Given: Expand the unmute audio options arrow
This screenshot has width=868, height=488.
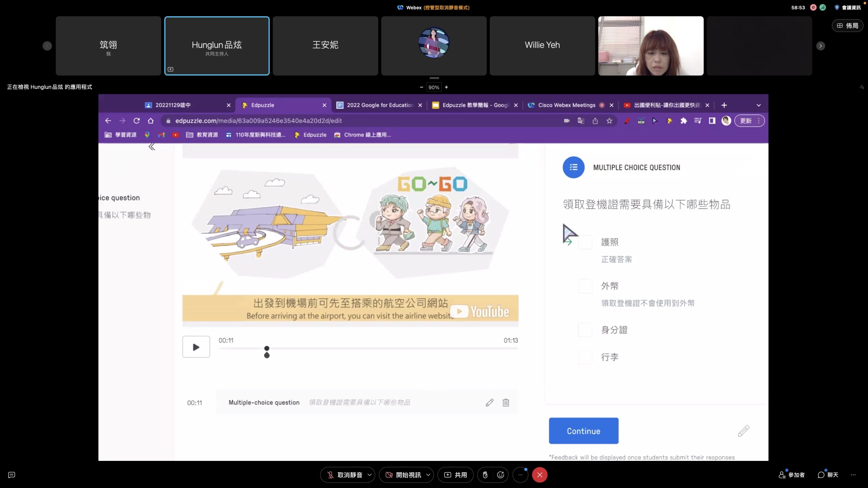Looking at the screenshot, I should tap(370, 475).
